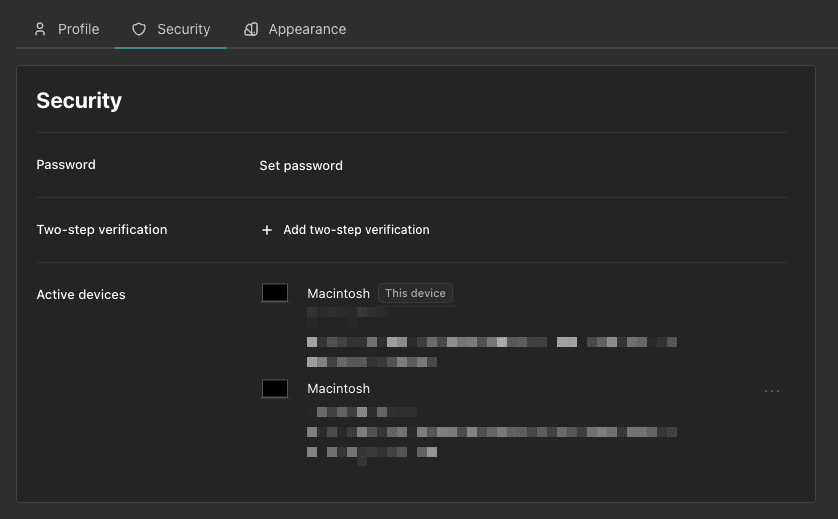
Task: Click the plus icon beside two-step verification
Action: point(267,230)
